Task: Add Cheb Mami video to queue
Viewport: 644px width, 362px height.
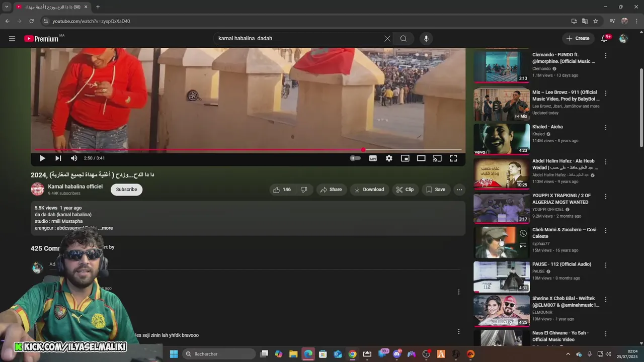Action: [523, 245]
